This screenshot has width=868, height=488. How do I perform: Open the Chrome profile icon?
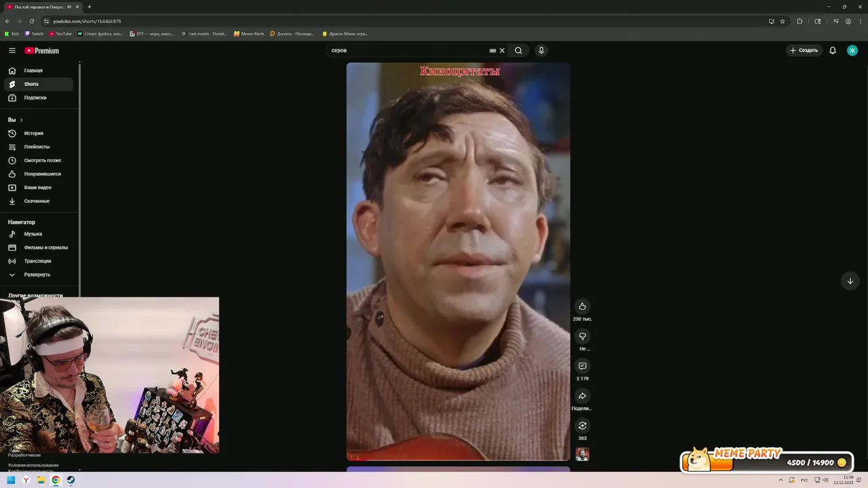(848, 21)
